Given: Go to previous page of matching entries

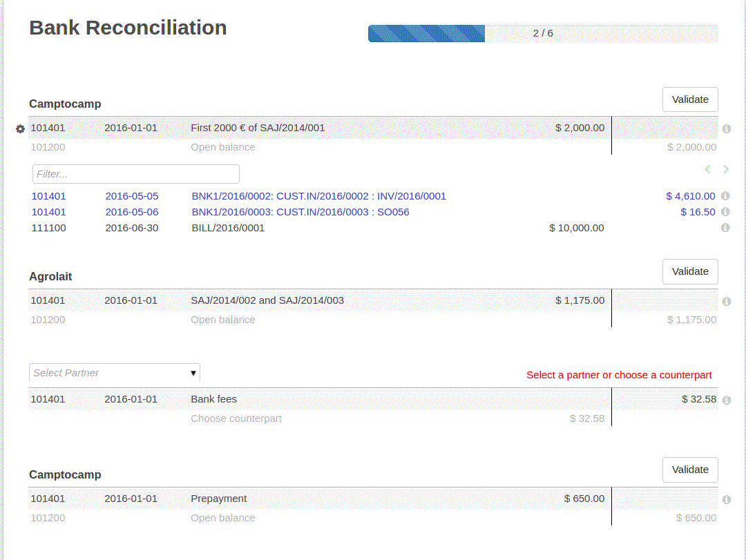Looking at the screenshot, I should click(707, 169).
